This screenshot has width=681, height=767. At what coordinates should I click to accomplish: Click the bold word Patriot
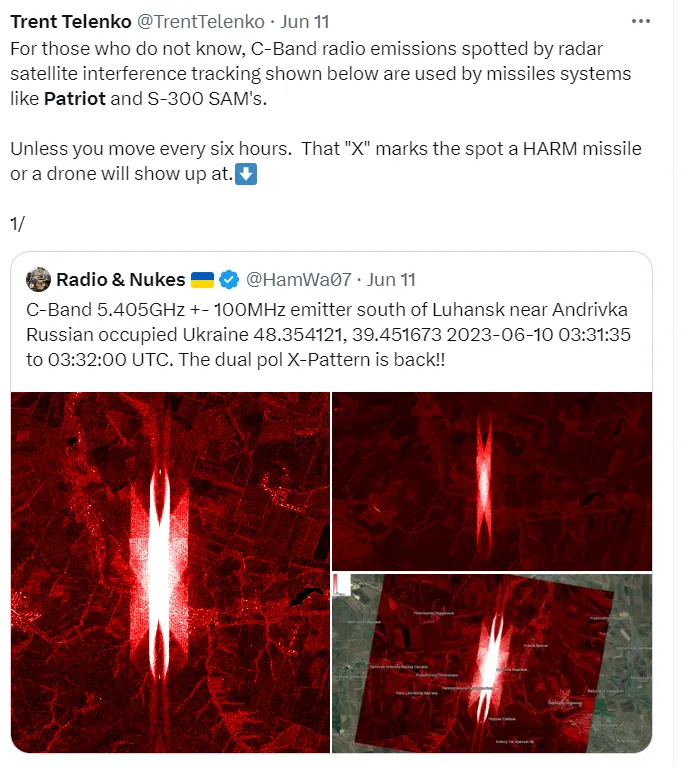tap(74, 99)
